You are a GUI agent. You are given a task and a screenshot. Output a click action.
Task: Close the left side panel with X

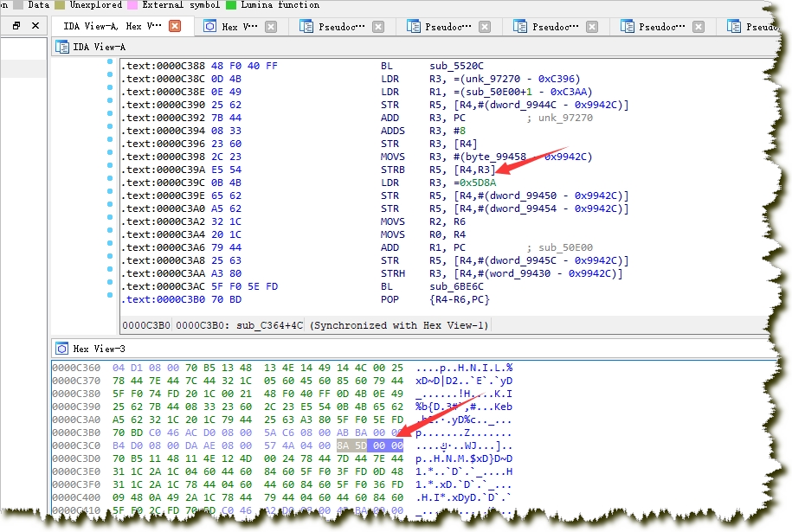[35, 25]
